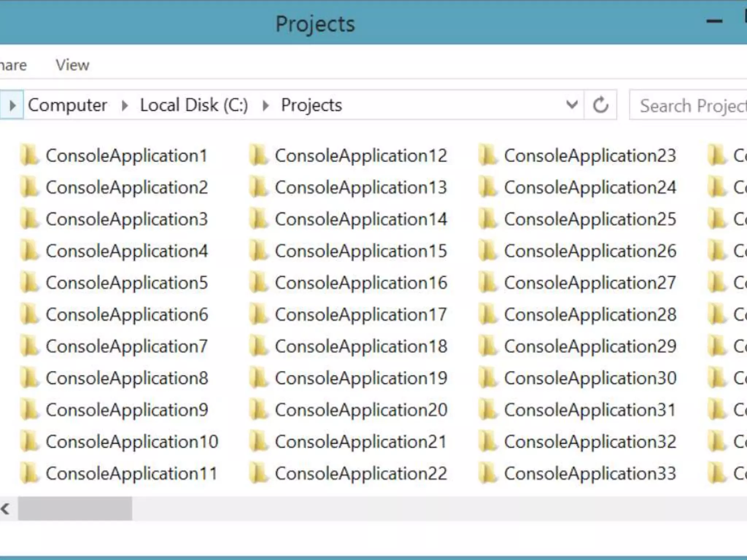This screenshot has height=560, width=747.
Task: Select folder icon beside ConsoleApplication16
Action: [x=258, y=283]
